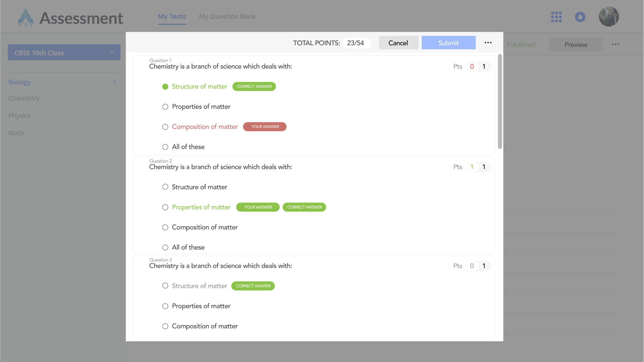The image size is (644, 362).
Task: Select 'Composition of matter' radio in Question 3
Action: [x=165, y=326]
